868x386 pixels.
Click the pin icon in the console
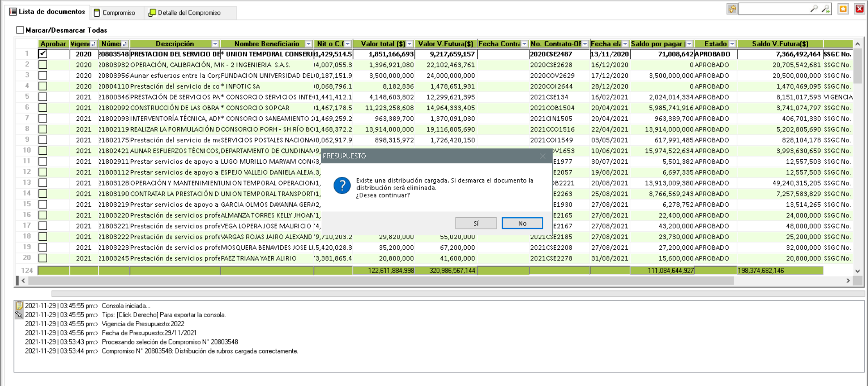pos(19,315)
